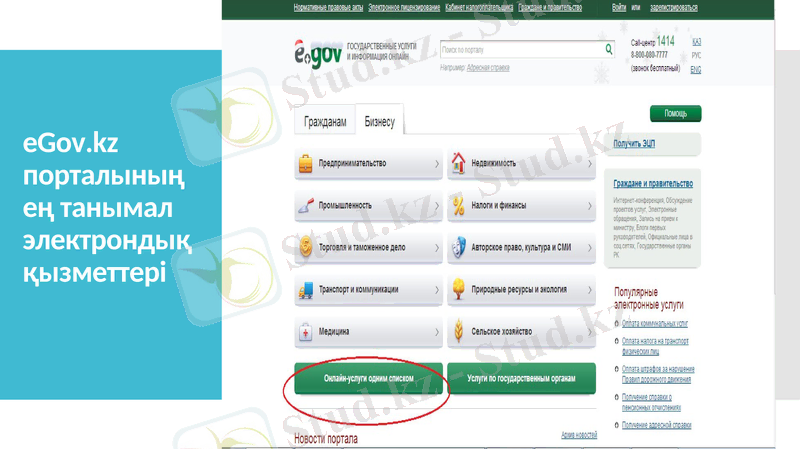
Task: Click the Сельское хозяйство wheat icon
Action: pos(458,331)
